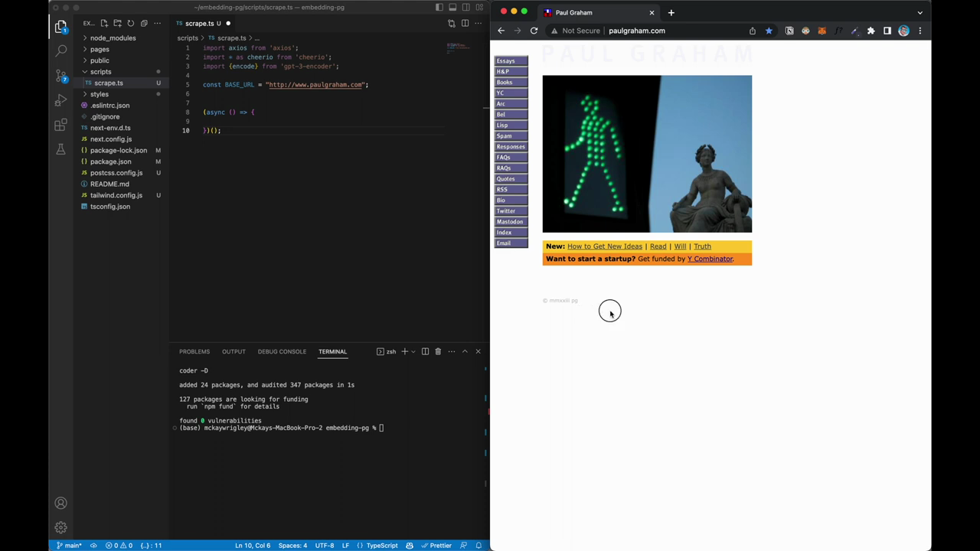
Task: Open the Accounts menu in activity bar
Action: click(60, 503)
